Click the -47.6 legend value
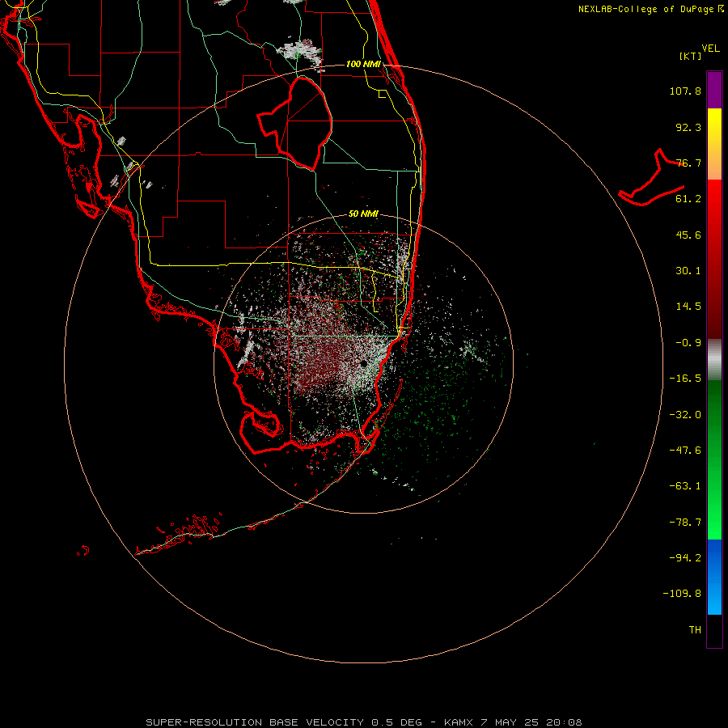This screenshot has width=728, height=728. (685, 451)
